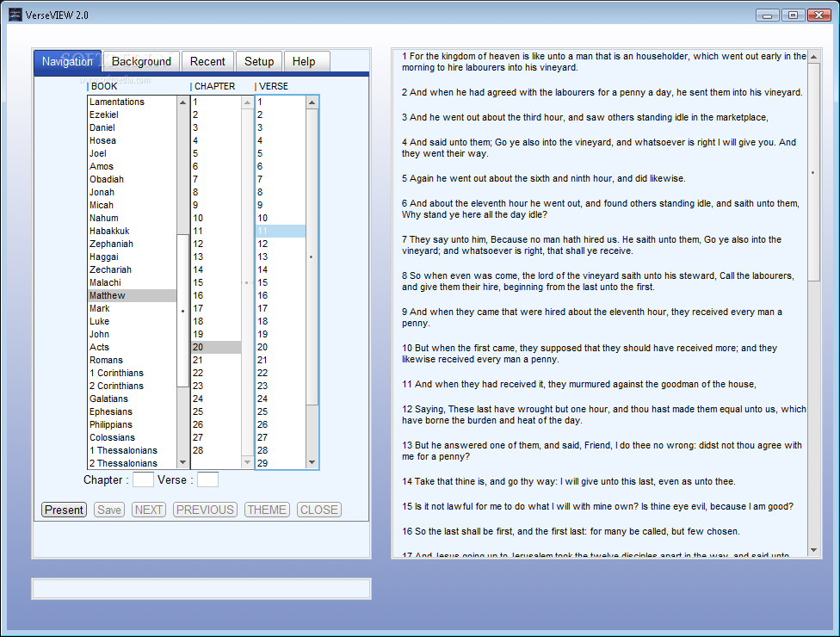Select Ephesians in the book list

[132, 411]
